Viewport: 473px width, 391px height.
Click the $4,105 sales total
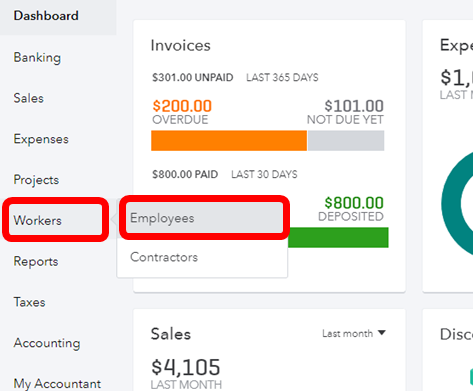[186, 367]
